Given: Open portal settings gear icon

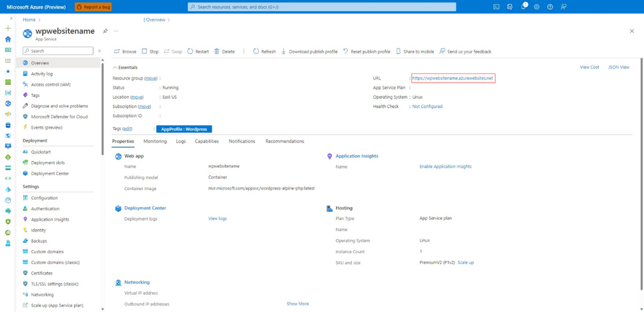Looking at the screenshot, I should click(x=536, y=6).
